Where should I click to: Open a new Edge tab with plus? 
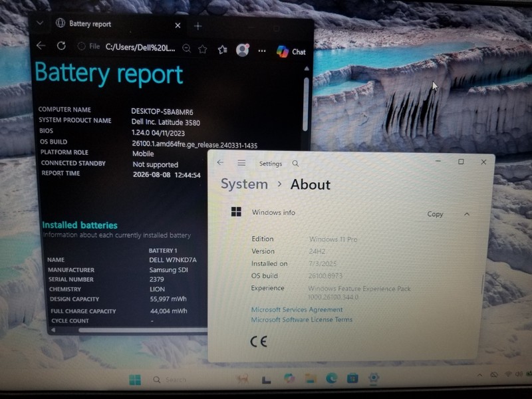tap(198, 26)
